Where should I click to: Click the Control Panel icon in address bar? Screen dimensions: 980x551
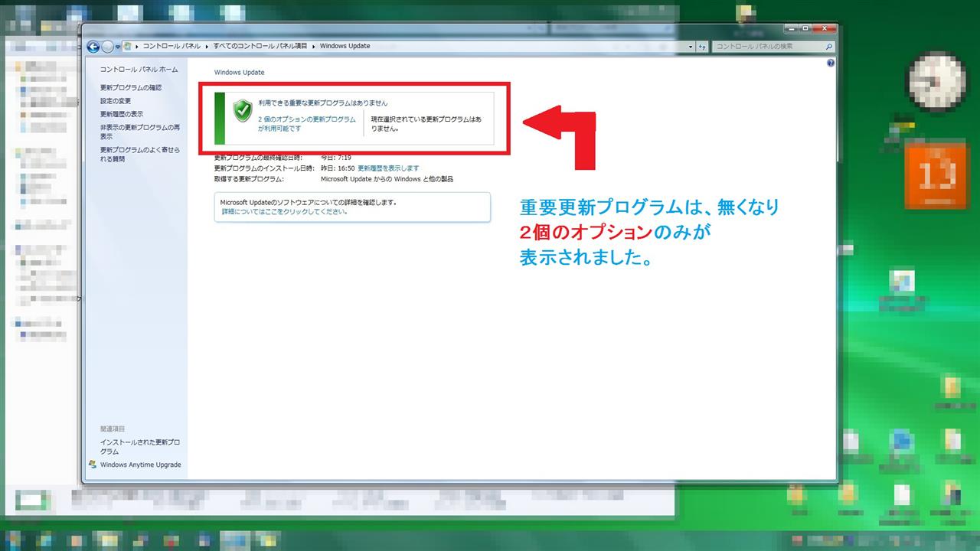127,46
